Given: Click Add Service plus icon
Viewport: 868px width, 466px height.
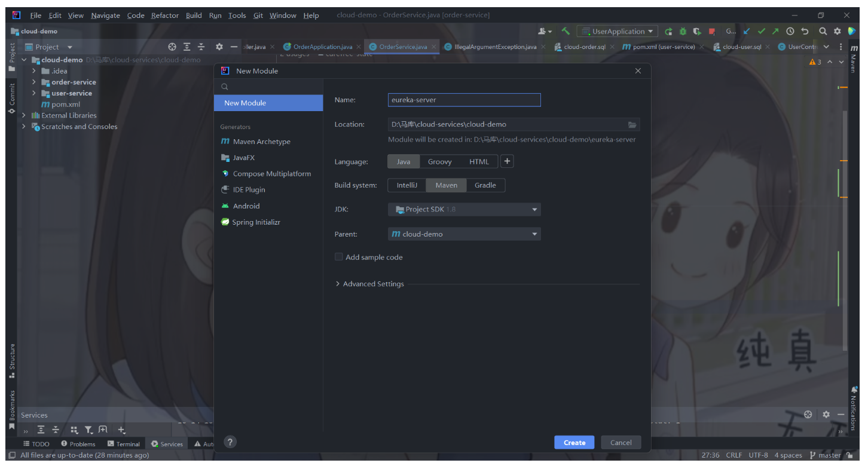Looking at the screenshot, I should coord(121,430).
